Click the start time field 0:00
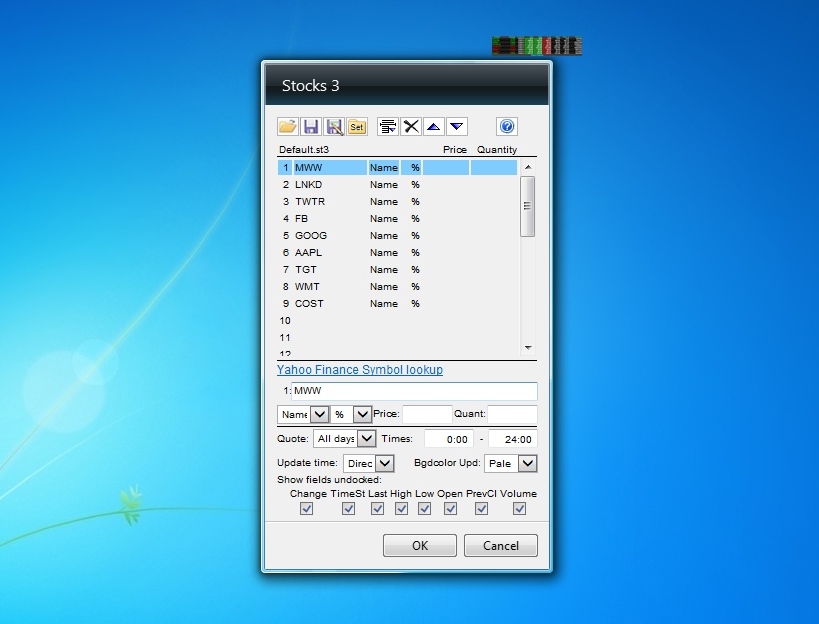 tap(449, 439)
